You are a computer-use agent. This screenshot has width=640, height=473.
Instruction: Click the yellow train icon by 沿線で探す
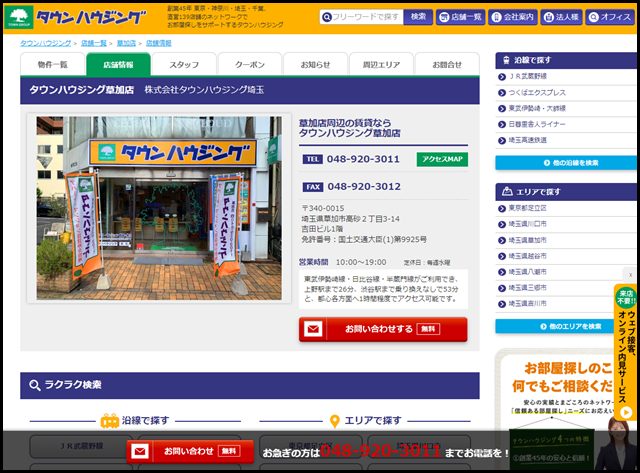[x=109, y=421]
